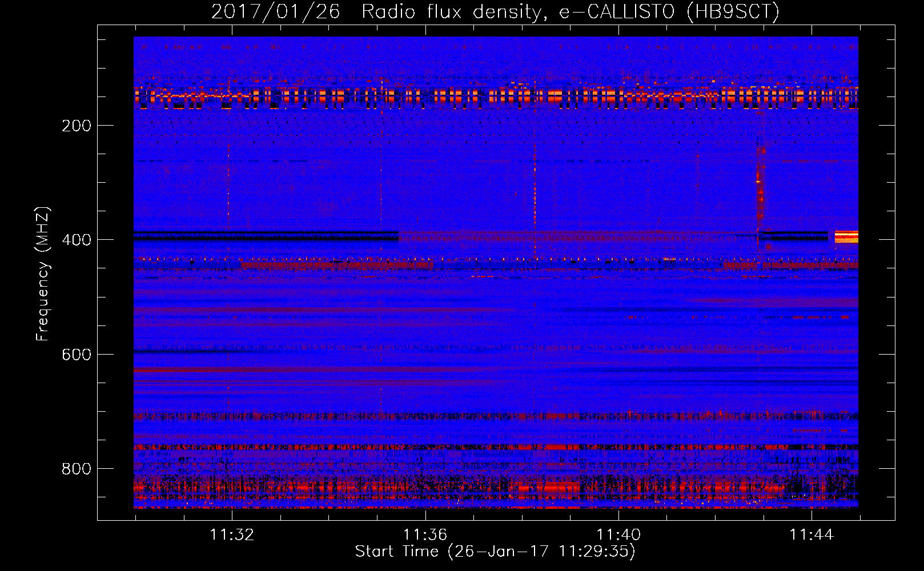The height and width of the screenshot is (571, 924).
Task: Click the 'Frequency (MHZ)' axis label
Action: click(x=43, y=274)
